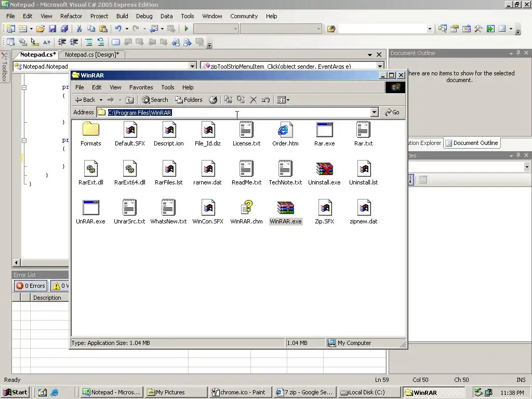Viewport: 532px width, 399px height.
Task: Open the Favorites menu in WinRAR window
Action: [x=141, y=87]
